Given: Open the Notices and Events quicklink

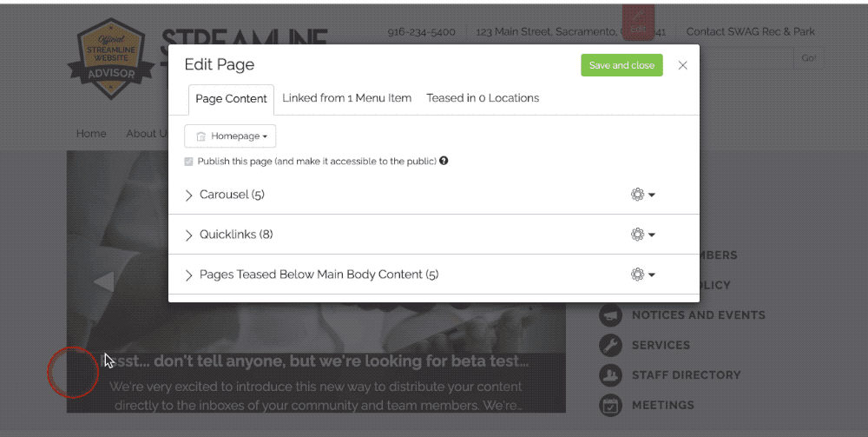Looking at the screenshot, I should pos(699,315).
